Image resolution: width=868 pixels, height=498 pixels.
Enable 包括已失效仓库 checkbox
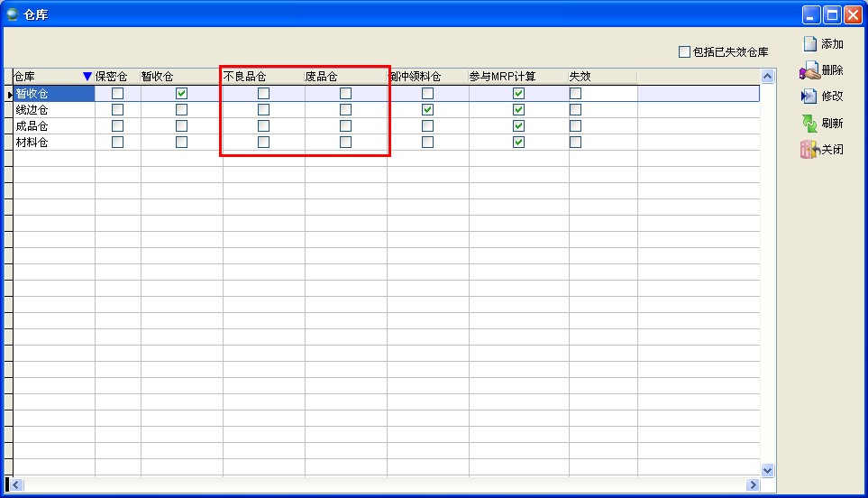tap(684, 52)
